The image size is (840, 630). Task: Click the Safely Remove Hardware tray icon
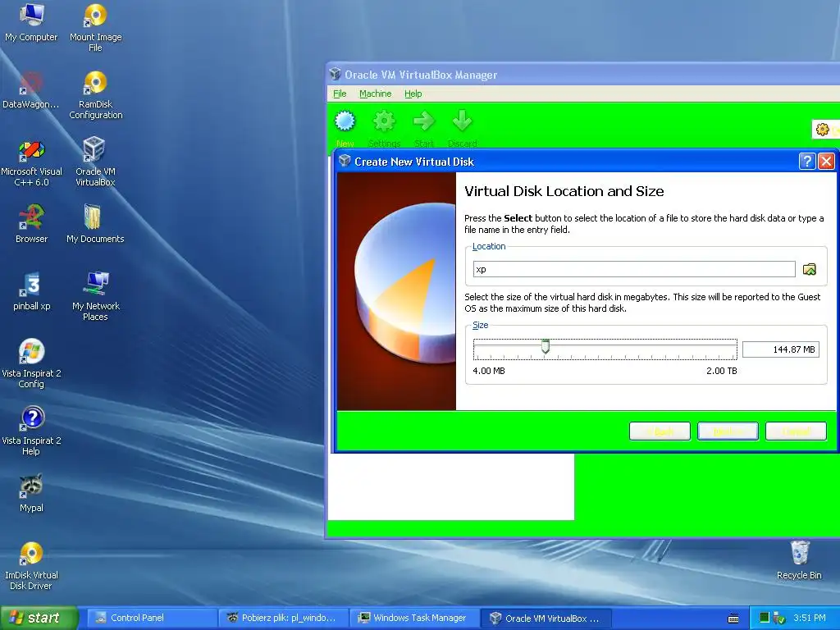(779, 619)
